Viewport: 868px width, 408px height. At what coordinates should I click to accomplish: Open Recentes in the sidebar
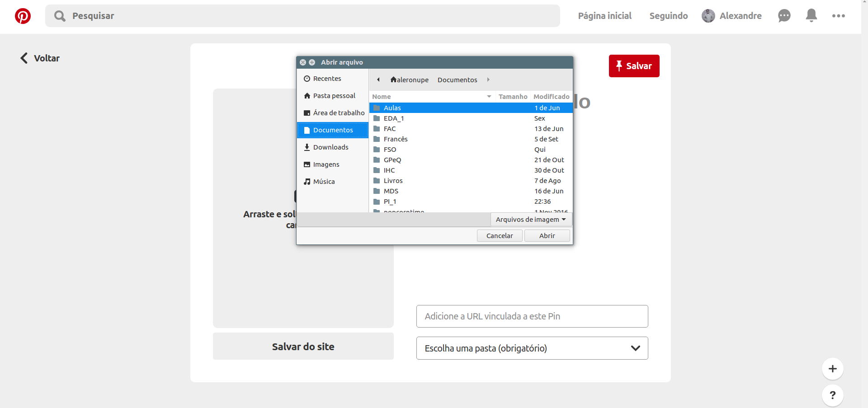[333, 79]
